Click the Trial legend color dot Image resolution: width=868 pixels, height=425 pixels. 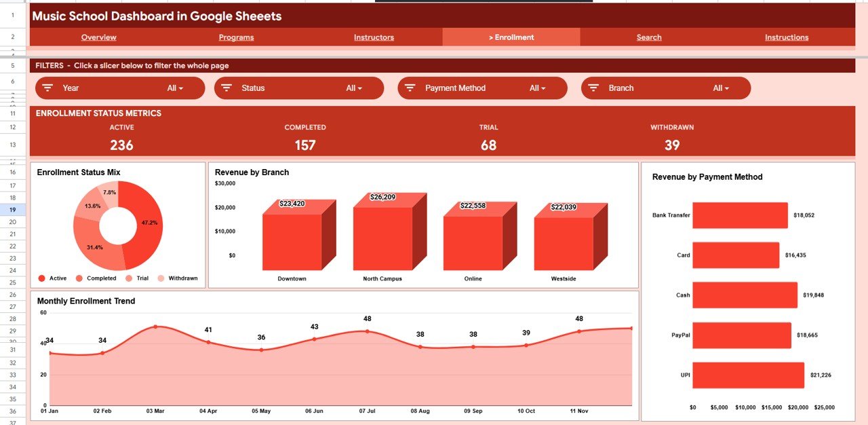click(x=129, y=278)
